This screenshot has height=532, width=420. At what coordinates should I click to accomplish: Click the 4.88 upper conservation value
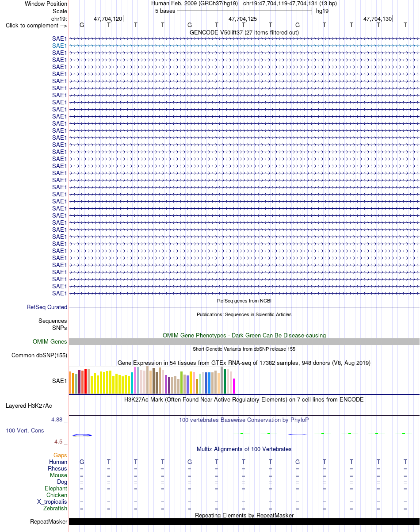click(x=58, y=419)
